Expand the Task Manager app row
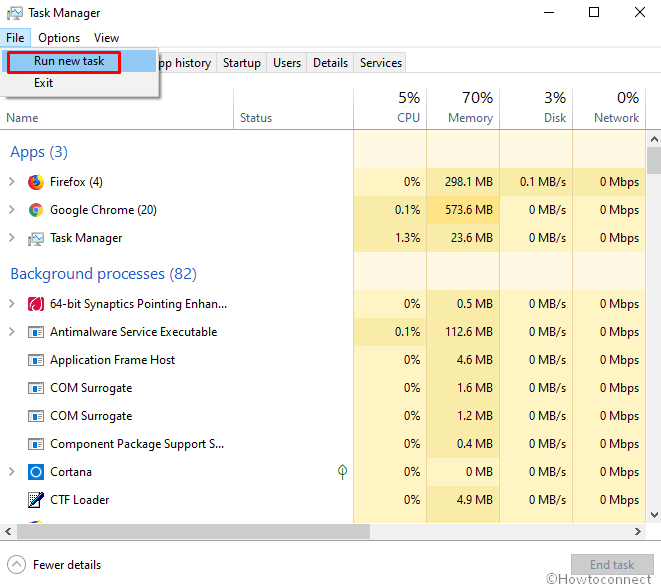661x587 pixels. (x=12, y=238)
